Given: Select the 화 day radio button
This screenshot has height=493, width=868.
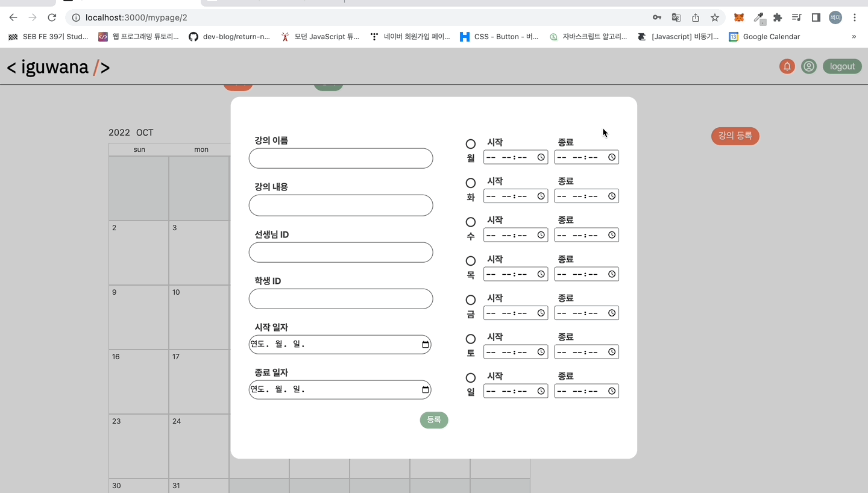Looking at the screenshot, I should (x=471, y=183).
